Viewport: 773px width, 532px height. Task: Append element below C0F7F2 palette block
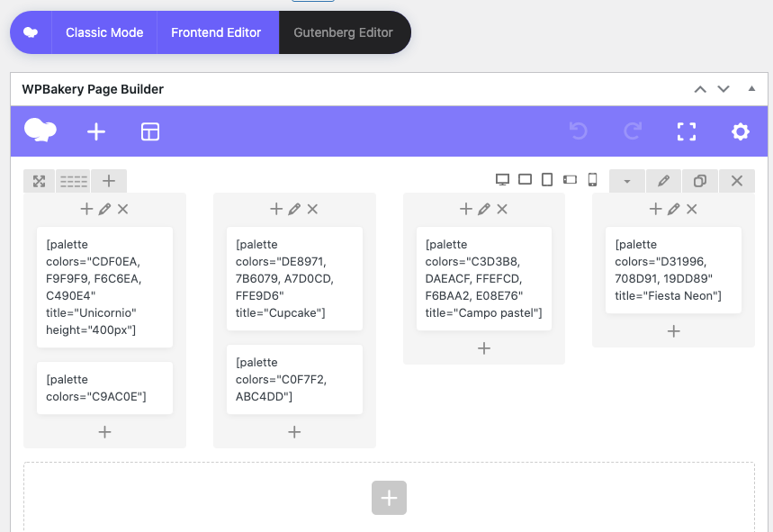(294, 432)
